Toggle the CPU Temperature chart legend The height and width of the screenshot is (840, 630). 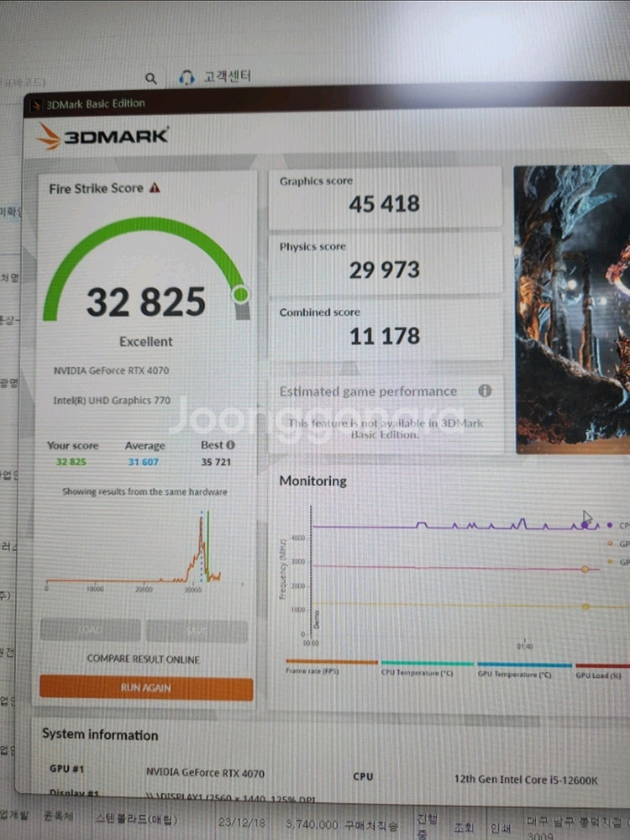(x=427, y=673)
